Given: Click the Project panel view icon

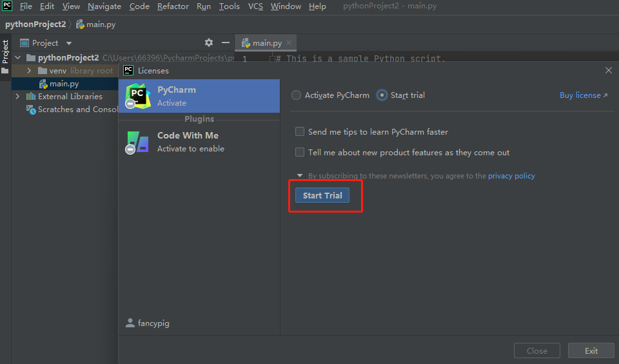Looking at the screenshot, I should tap(25, 43).
